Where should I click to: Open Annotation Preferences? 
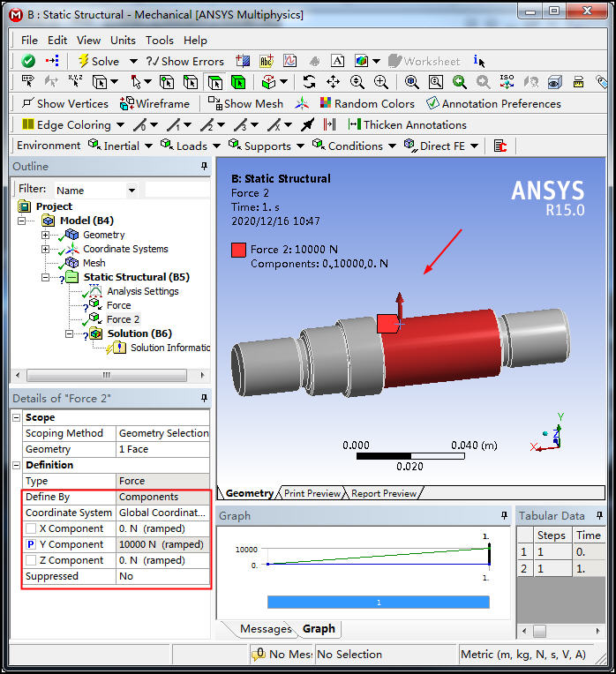pos(493,103)
